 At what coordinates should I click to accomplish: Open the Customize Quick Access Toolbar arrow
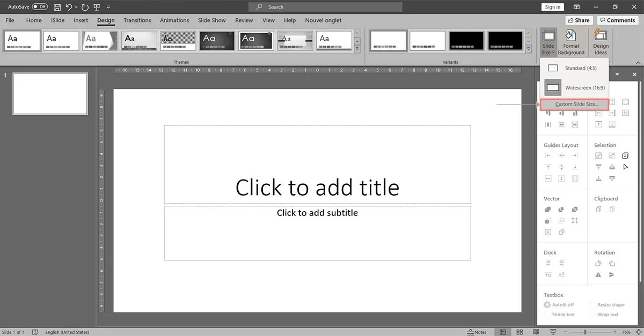coord(108,7)
